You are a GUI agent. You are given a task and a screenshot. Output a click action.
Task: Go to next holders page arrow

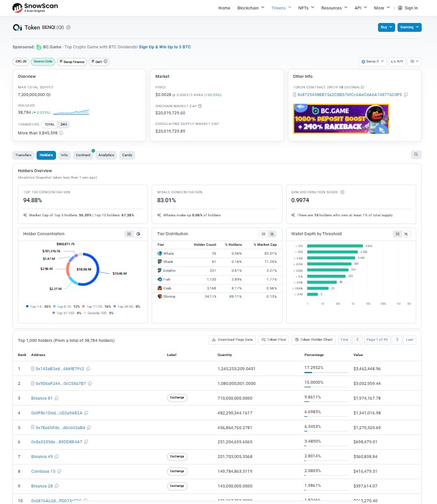coord(397,340)
